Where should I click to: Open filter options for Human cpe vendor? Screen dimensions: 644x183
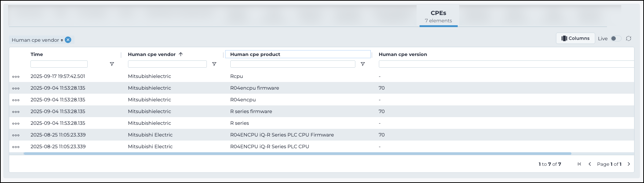(x=214, y=64)
